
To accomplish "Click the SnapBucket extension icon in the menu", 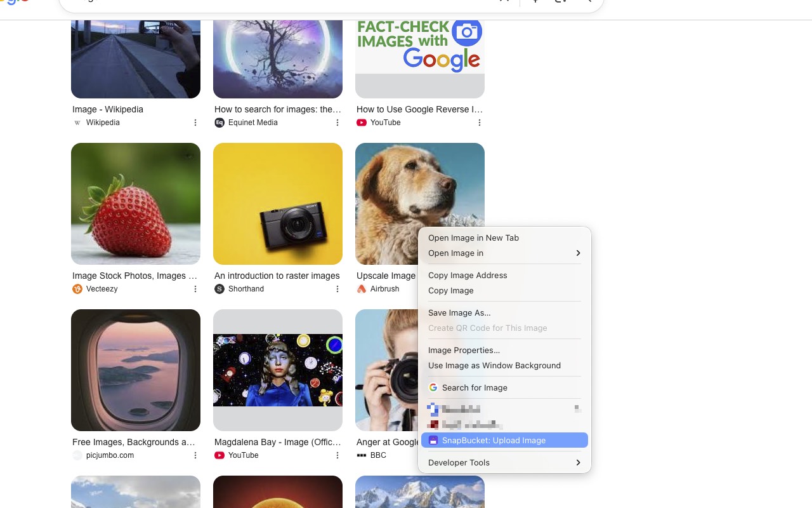I will coord(433,440).
